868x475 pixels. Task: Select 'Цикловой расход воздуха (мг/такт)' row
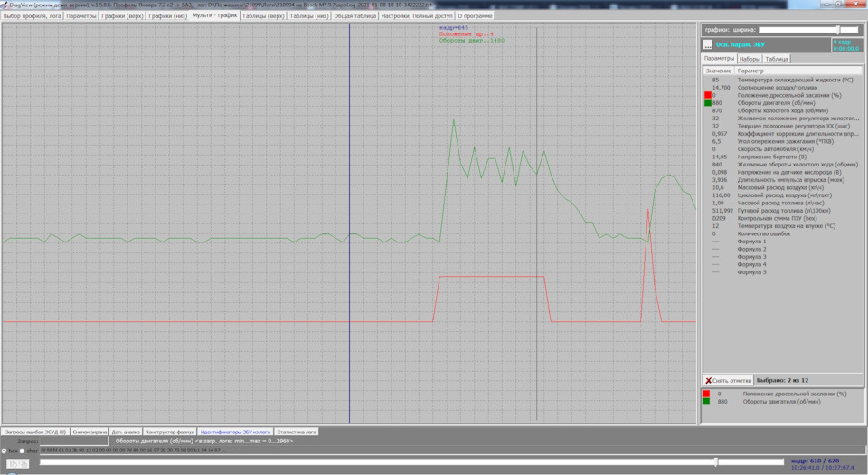coord(783,195)
